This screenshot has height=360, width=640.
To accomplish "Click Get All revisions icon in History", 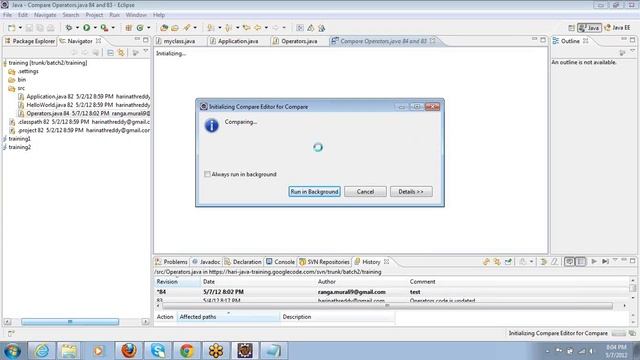I will tap(605, 261).
